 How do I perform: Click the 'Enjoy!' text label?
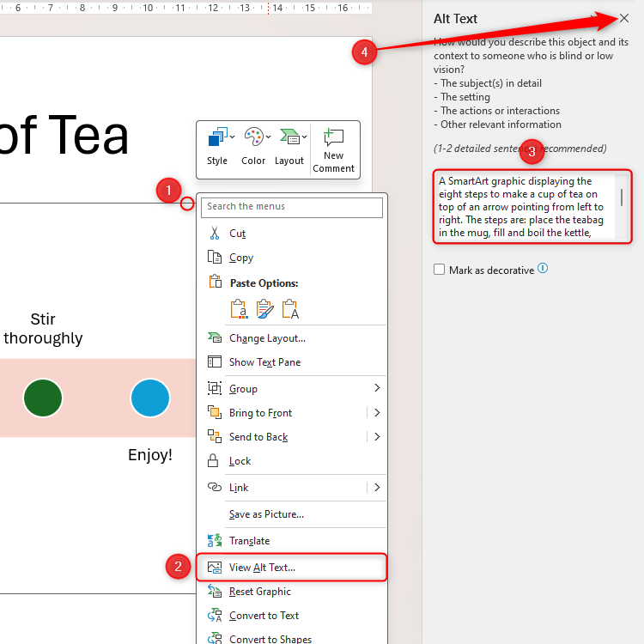(150, 455)
